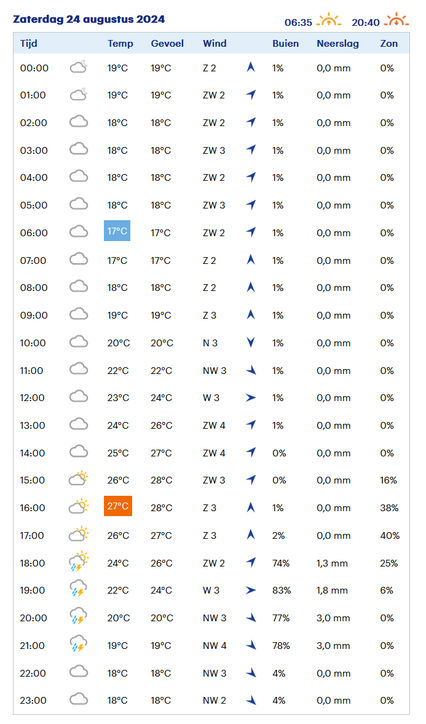Click the cloud icon in the 07:00 row
Image resolution: width=426 pixels, height=724 pixels.
[78, 259]
